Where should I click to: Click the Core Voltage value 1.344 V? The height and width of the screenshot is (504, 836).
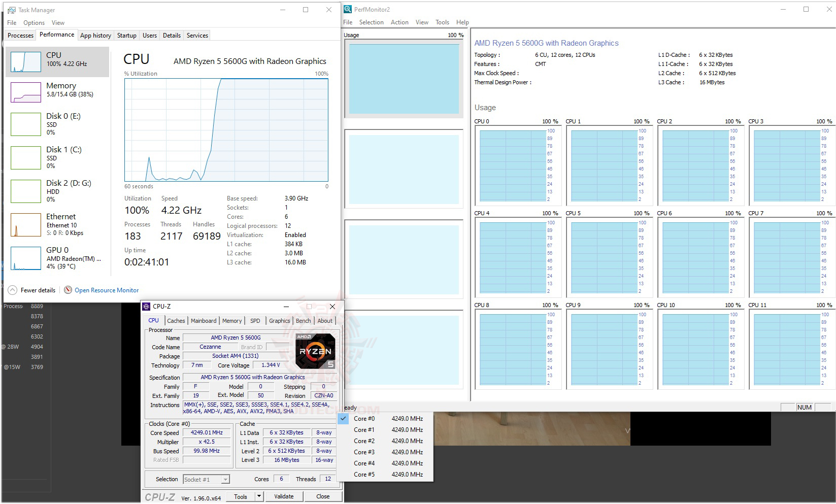click(271, 365)
